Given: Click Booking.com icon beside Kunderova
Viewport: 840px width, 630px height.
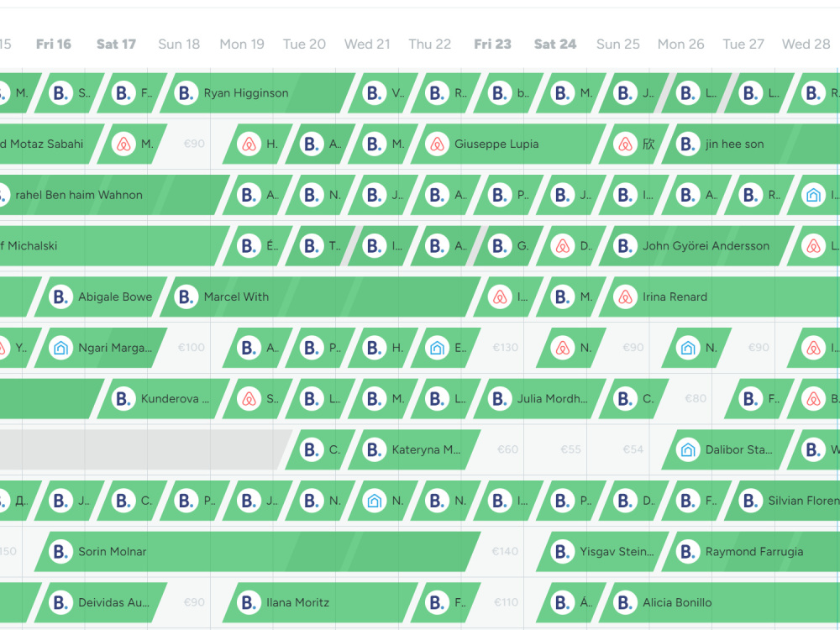Looking at the screenshot, I should click(123, 398).
